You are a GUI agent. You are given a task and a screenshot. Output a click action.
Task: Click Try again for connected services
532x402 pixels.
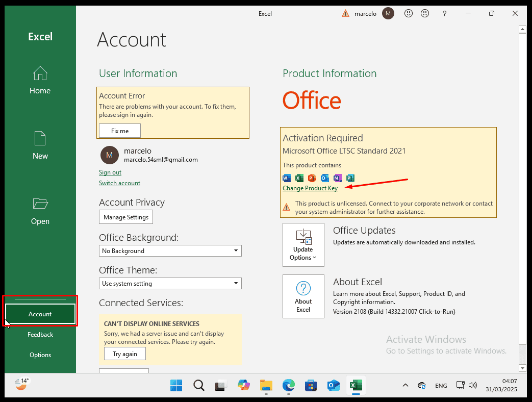(x=124, y=354)
